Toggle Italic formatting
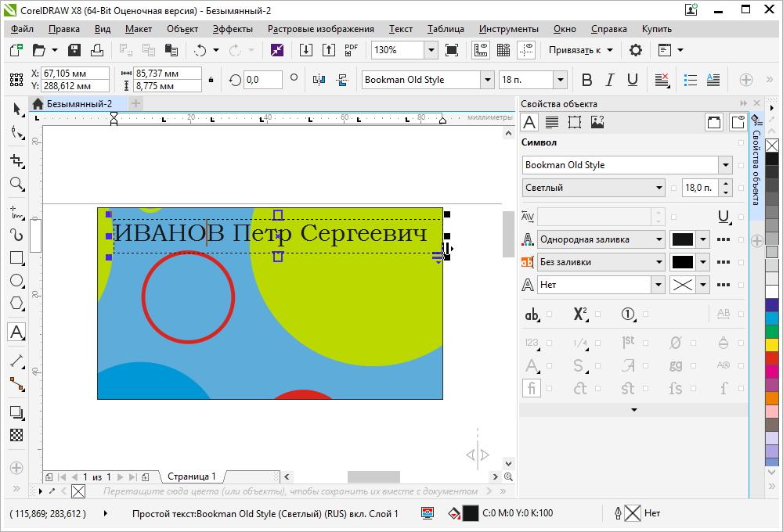 pyautogui.click(x=610, y=80)
